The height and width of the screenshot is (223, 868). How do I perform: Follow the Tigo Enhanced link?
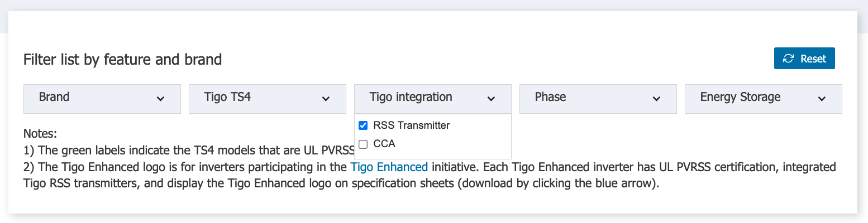(389, 167)
